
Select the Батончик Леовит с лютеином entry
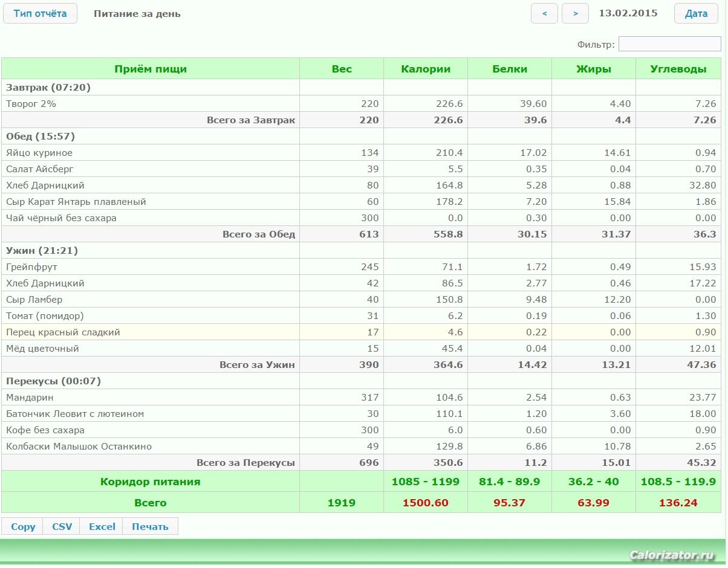pyautogui.click(x=75, y=414)
